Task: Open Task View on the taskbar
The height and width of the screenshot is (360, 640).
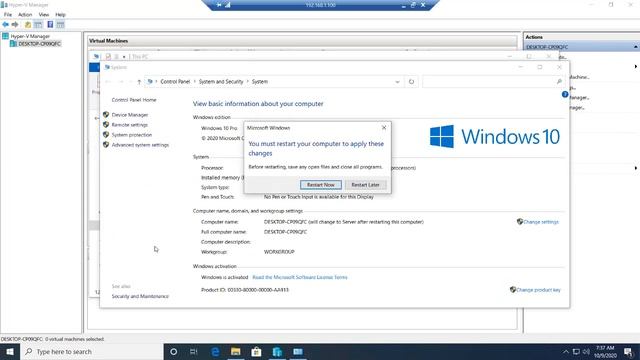Action: pyautogui.click(x=194, y=351)
